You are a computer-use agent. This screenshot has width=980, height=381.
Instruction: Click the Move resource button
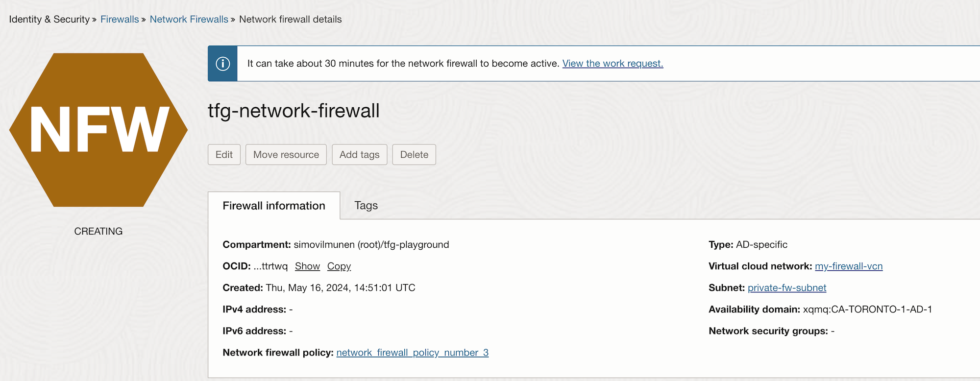286,154
